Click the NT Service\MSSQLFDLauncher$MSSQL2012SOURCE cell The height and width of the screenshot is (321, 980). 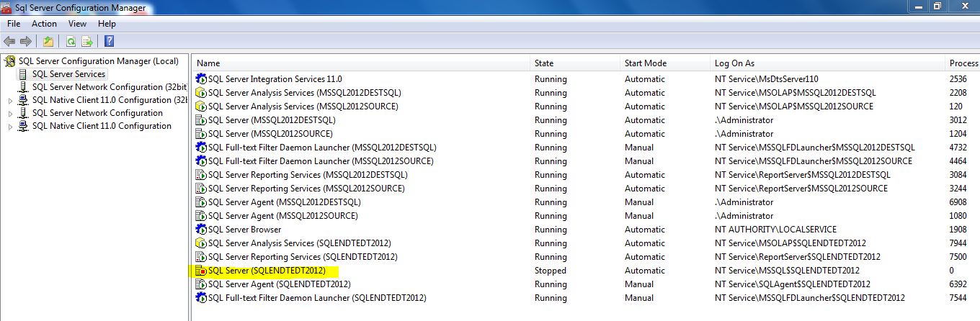pos(813,161)
